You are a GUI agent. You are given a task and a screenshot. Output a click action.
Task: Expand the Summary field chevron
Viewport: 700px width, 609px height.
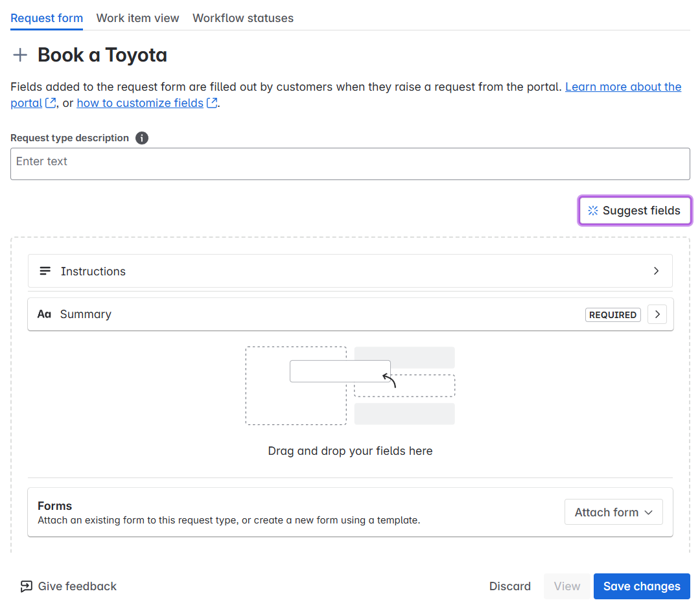(x=657, y=314)
